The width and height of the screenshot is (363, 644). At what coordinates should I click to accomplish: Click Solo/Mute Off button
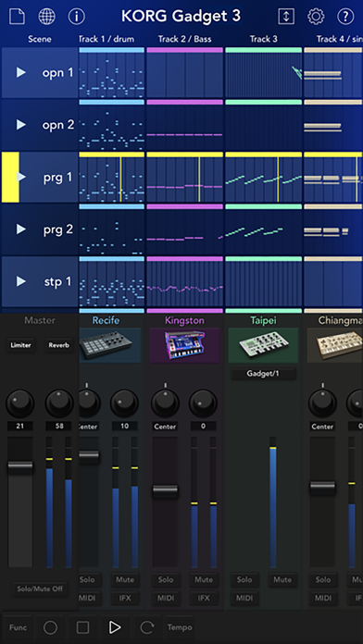[40, 588]
